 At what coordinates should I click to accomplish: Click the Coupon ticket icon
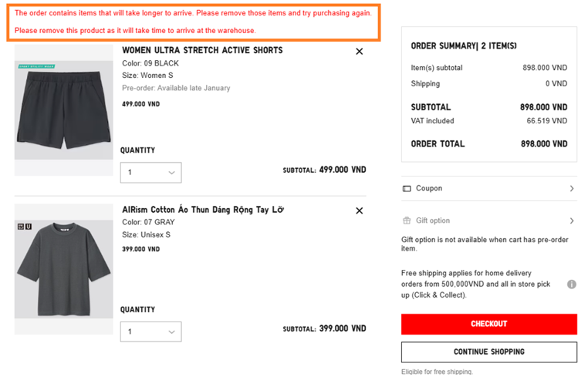tap(407, 189)
